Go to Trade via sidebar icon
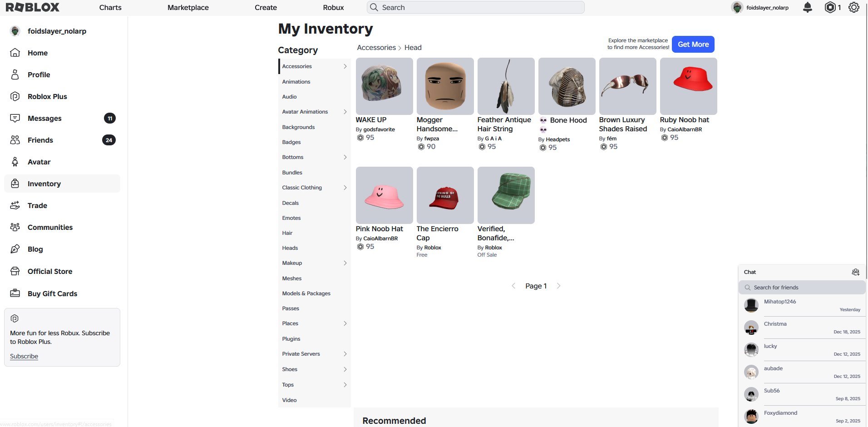The image size is (868, 427). click(15, 205)
